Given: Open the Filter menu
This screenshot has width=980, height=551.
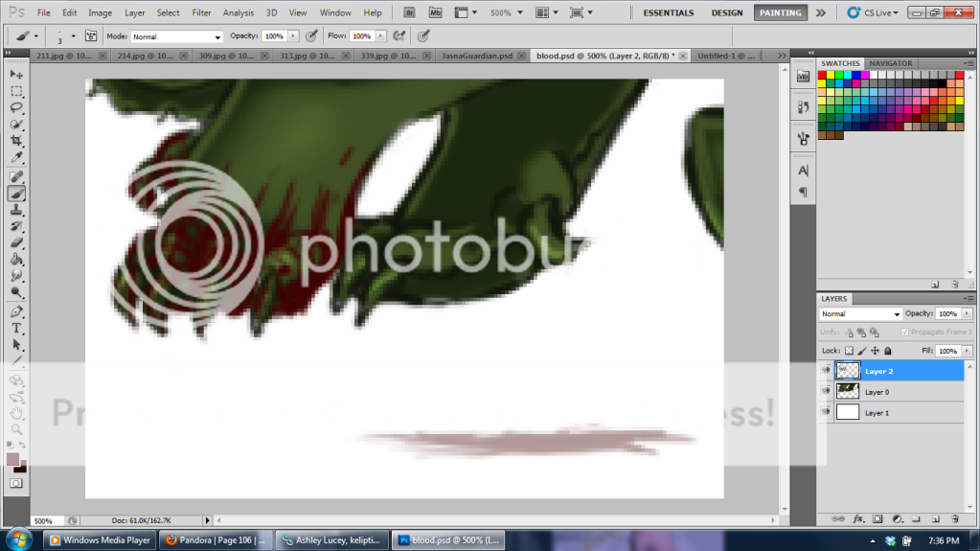Looking at the screenshot, I should (x=201, y=13).
